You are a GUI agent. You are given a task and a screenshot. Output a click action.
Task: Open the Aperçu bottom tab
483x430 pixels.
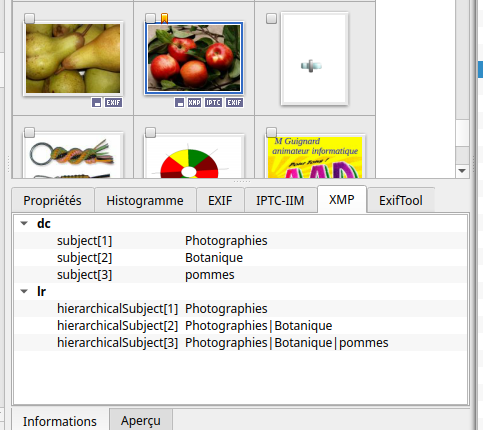pyautogui.click(x=141, y=420)
